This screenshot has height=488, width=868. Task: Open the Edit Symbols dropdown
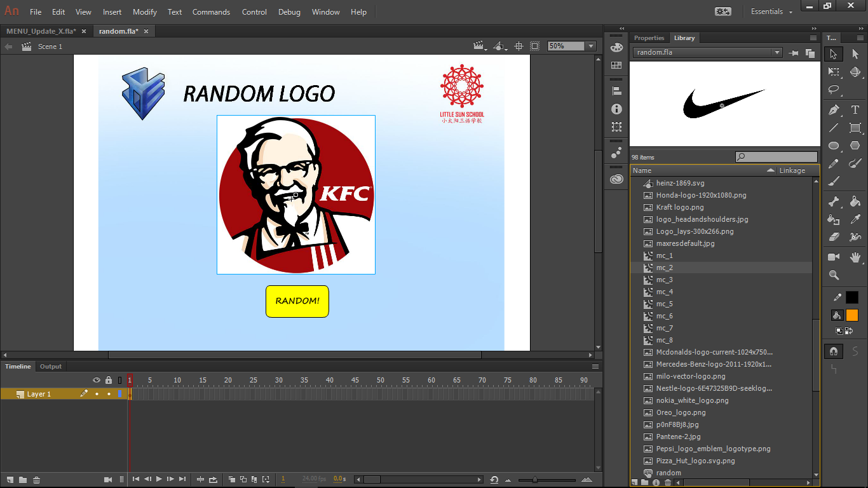point(501,46)
